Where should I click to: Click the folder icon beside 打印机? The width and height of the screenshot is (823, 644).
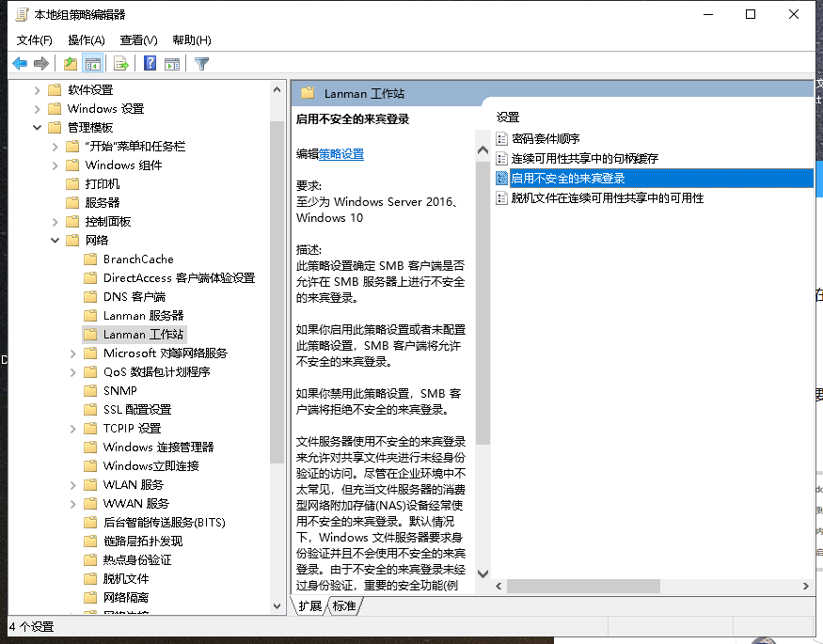coord(72,184)
